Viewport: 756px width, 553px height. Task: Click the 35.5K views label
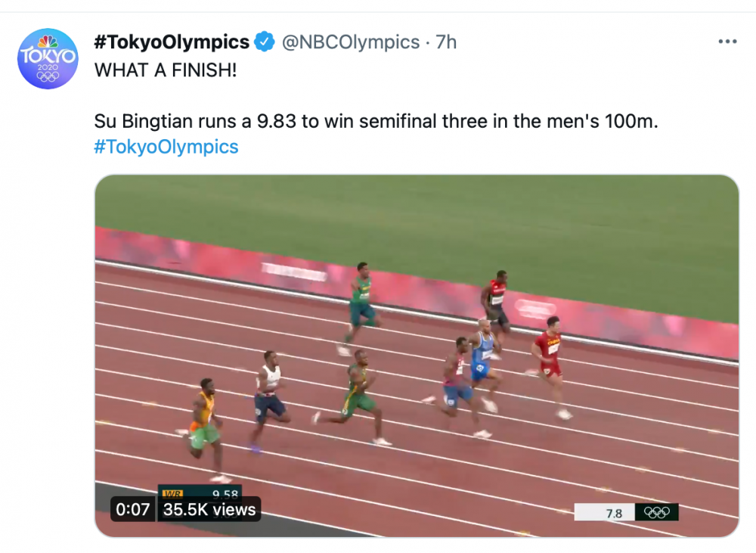(209, 510)
